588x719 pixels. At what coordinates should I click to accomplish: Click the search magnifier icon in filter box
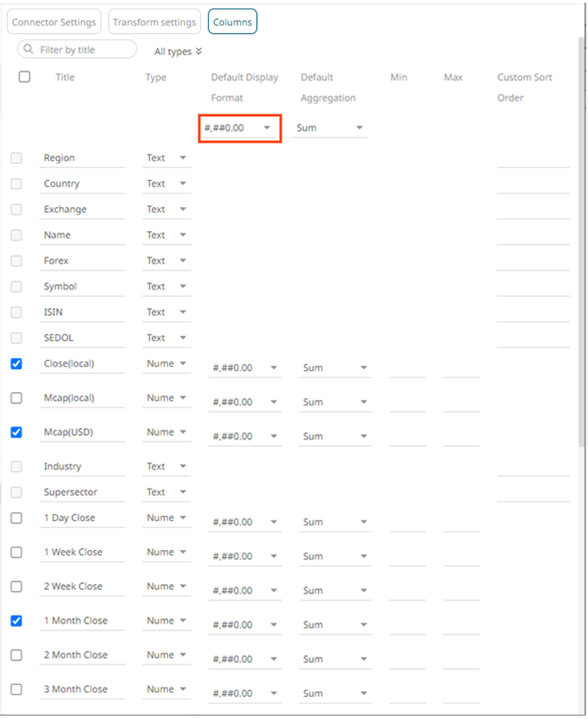(30, 50)
